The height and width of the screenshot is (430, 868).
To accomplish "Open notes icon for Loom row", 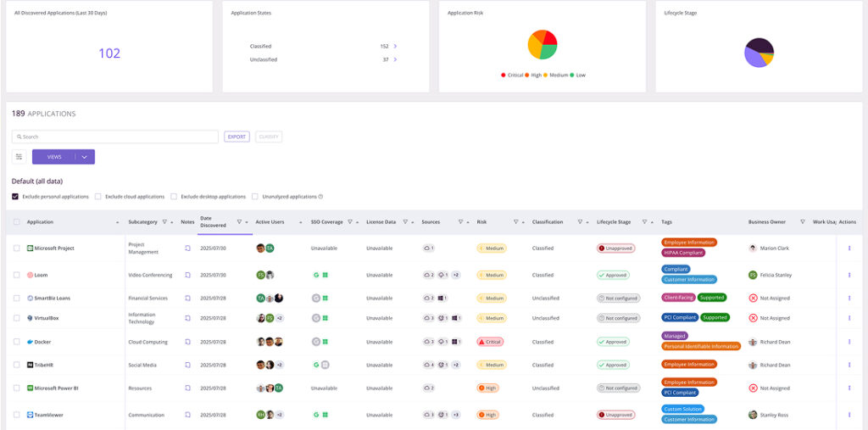I will (187, 275).
